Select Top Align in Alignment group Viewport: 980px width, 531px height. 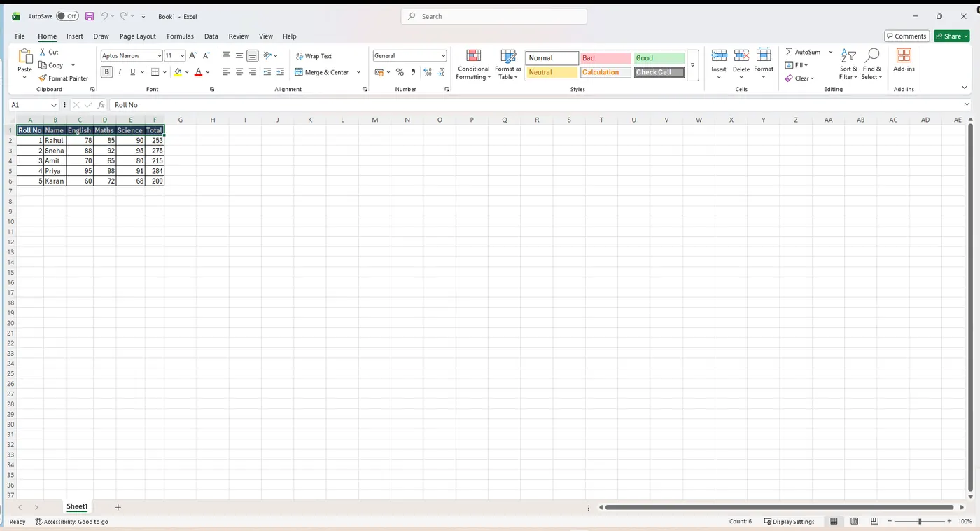226,55
